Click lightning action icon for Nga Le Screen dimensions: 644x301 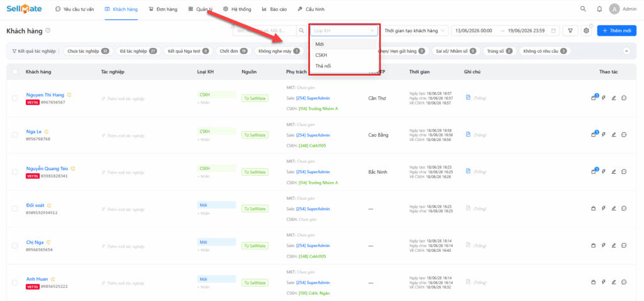click(x=603, y=135)
